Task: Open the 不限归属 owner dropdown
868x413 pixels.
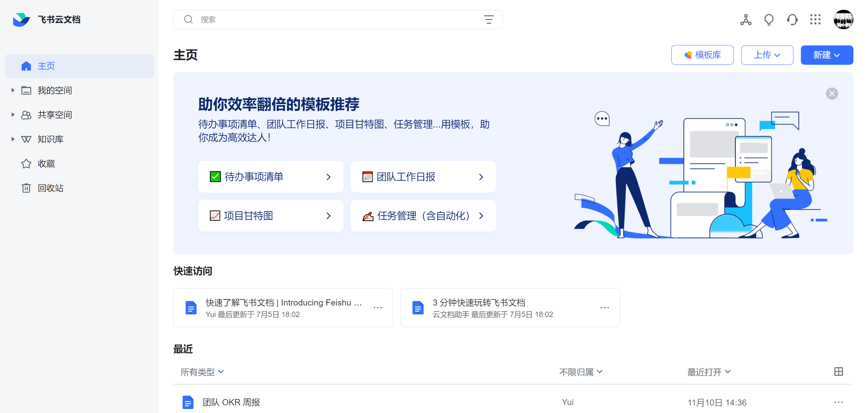Action: (x=580, y=372)
